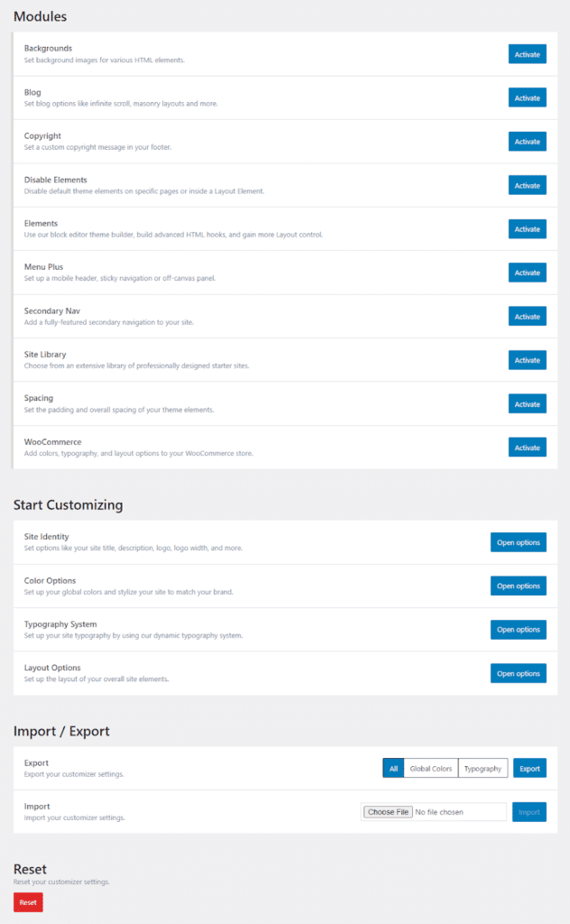This screenshot has width=570, height=924.
Task: Select Global Colors export option
Action: 430,769
